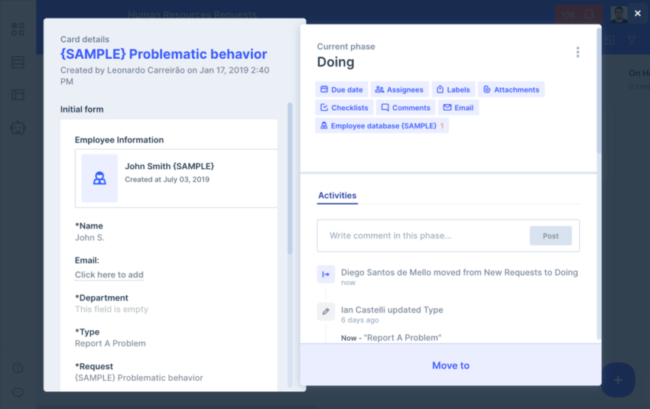Screen dimensions: 650x409
Task: Open the user avatar in the top bar
Action: [x=619, y=14]
